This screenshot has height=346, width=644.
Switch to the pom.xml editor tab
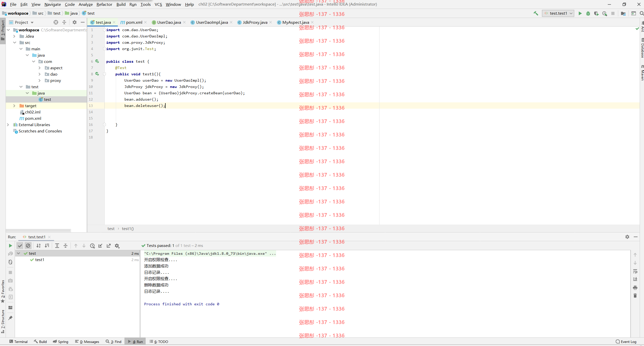(134, 22)
